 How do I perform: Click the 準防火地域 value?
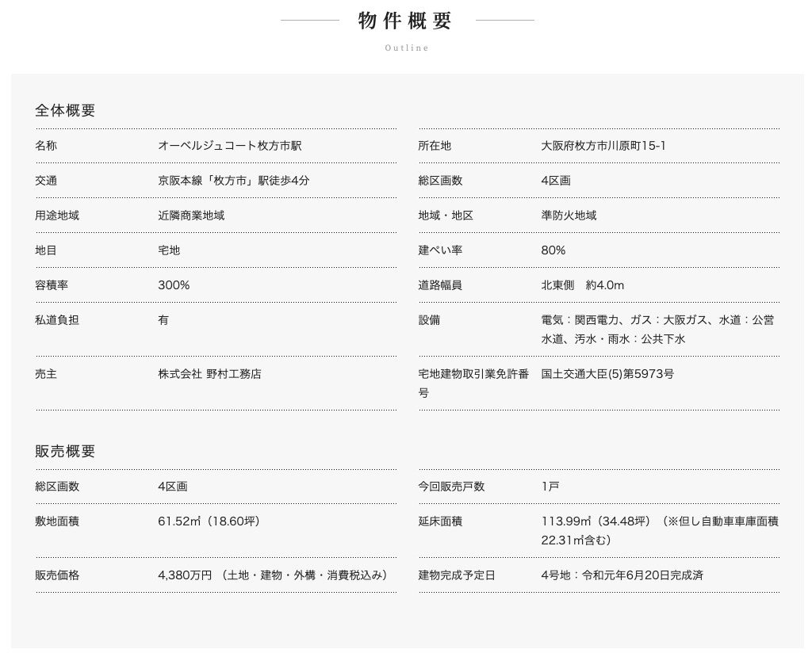point(569,216)
